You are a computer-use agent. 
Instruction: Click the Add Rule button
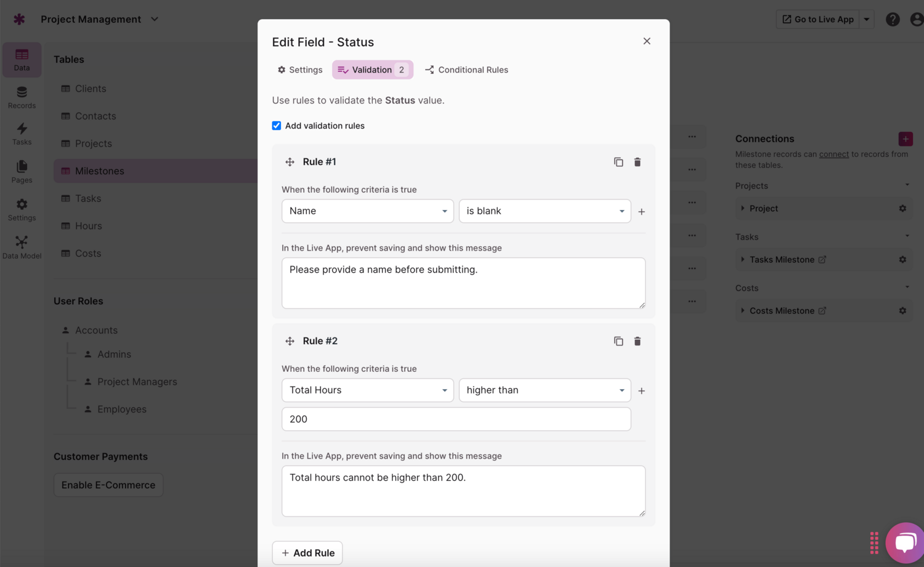click(x=307, y=553)
